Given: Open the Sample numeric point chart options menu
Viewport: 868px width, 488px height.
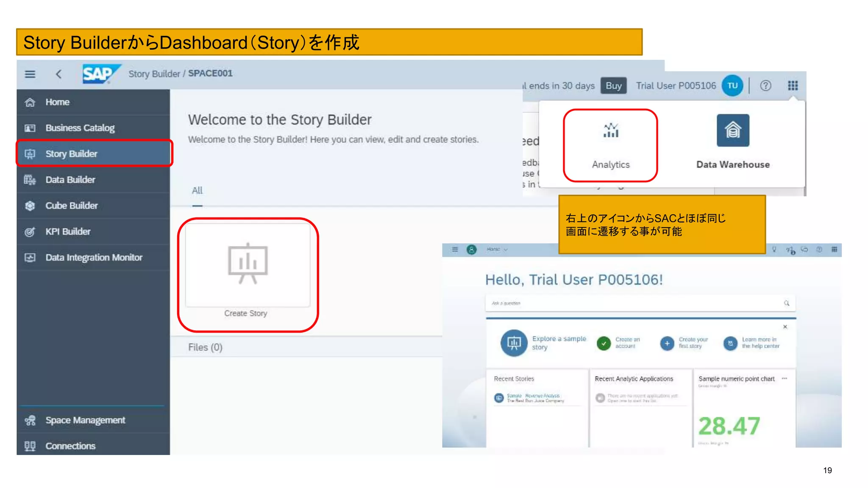Looking at the screenshot, I should pyautogui.click(x=785, y=378).
